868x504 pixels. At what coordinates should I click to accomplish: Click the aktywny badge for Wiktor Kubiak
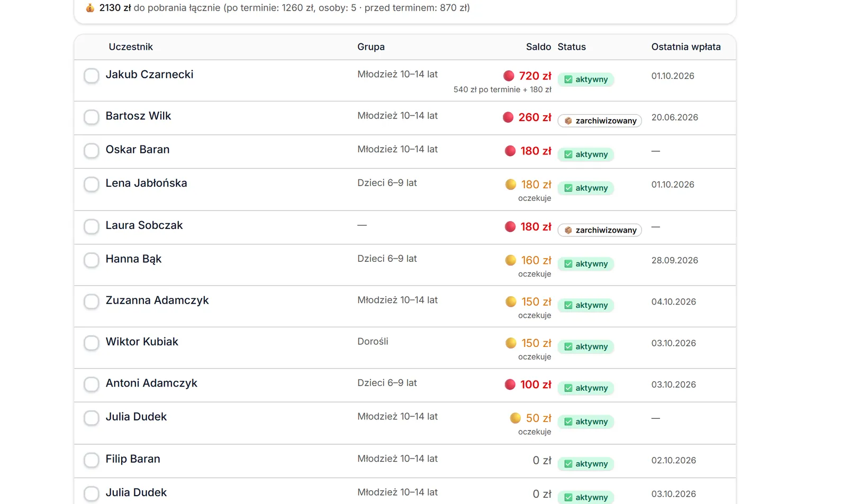(586, 346)
